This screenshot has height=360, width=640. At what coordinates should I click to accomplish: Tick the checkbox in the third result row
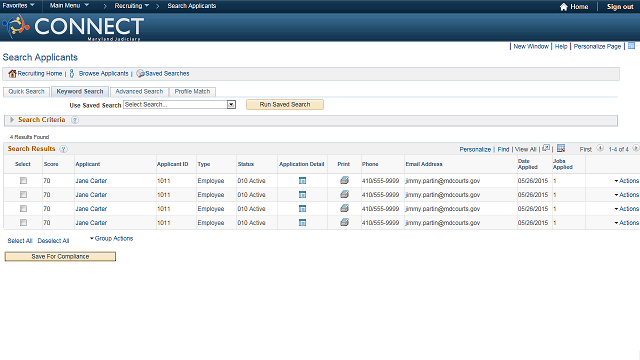point(23,209)
